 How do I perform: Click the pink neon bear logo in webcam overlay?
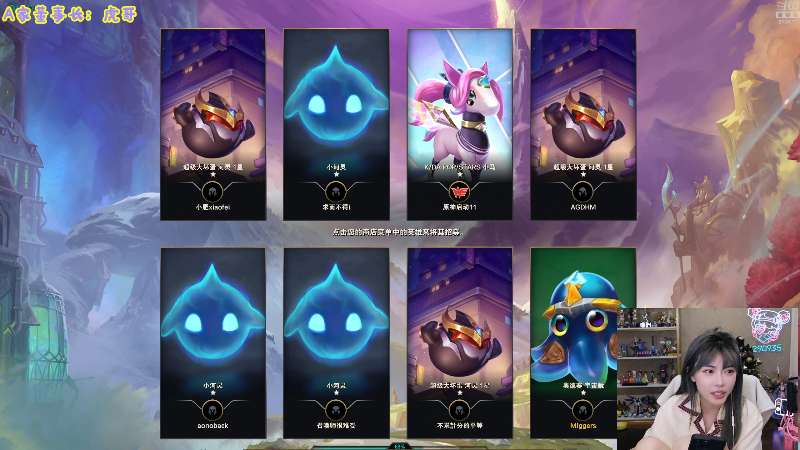point(766,330)
